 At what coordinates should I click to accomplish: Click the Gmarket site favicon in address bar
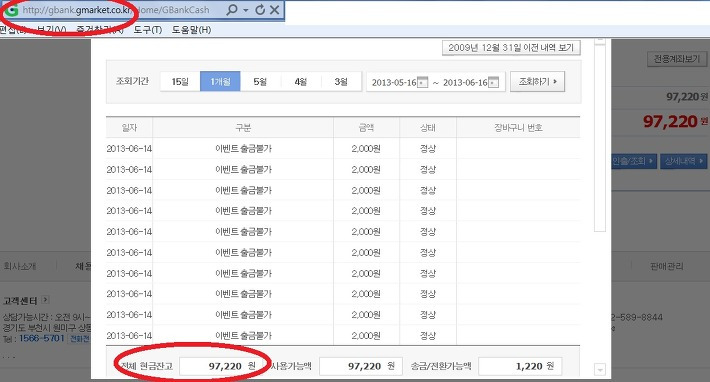(11, 10)
